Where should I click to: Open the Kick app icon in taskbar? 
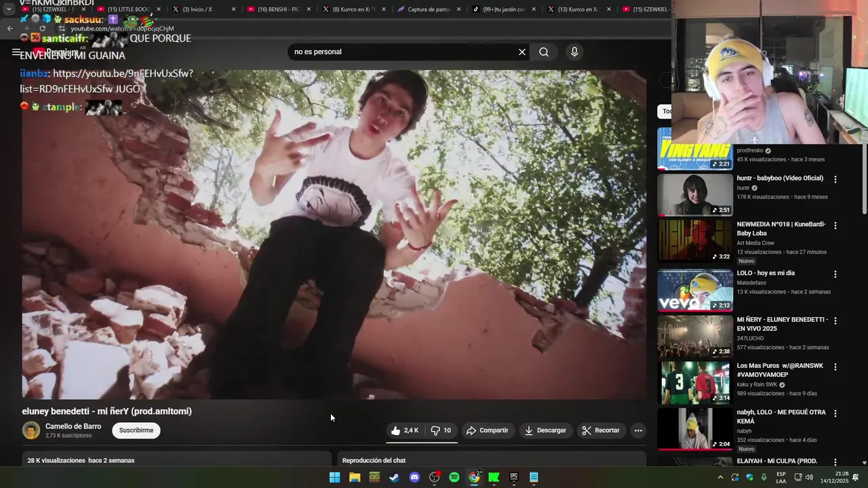point(494,477)
